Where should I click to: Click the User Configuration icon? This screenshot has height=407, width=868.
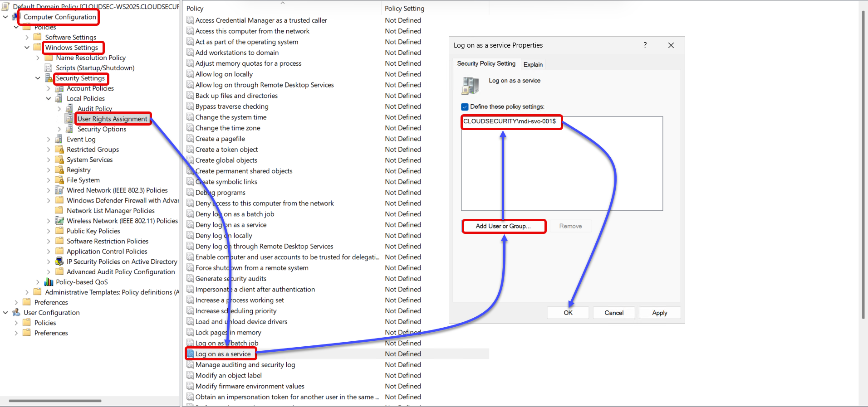(16, 313)
